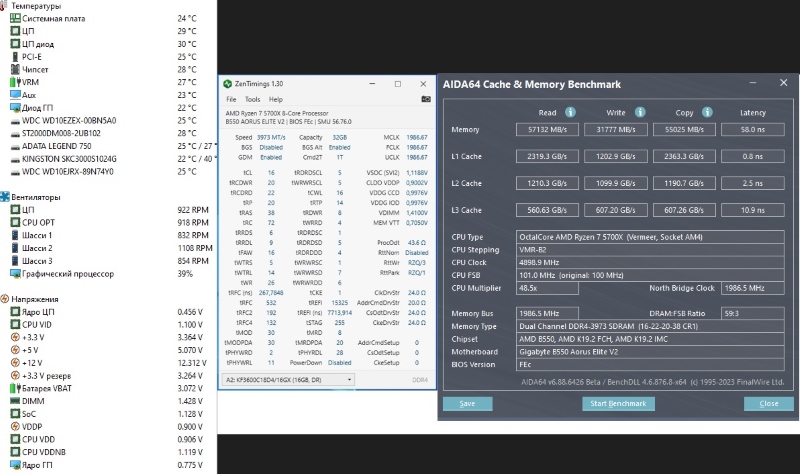
Task: Click the WDC WD10EZEX drive icon
Action: 15,121
